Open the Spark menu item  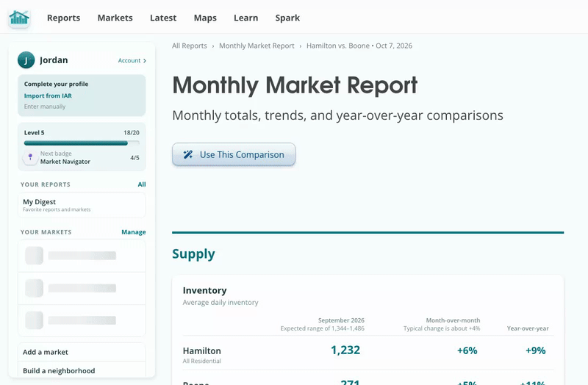tap(287, 18)
